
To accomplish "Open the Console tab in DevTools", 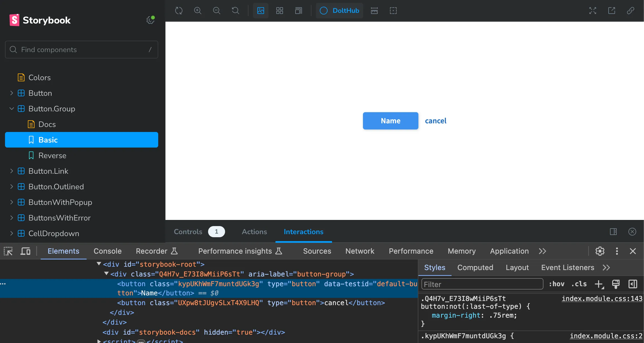I will pos(108,251).
